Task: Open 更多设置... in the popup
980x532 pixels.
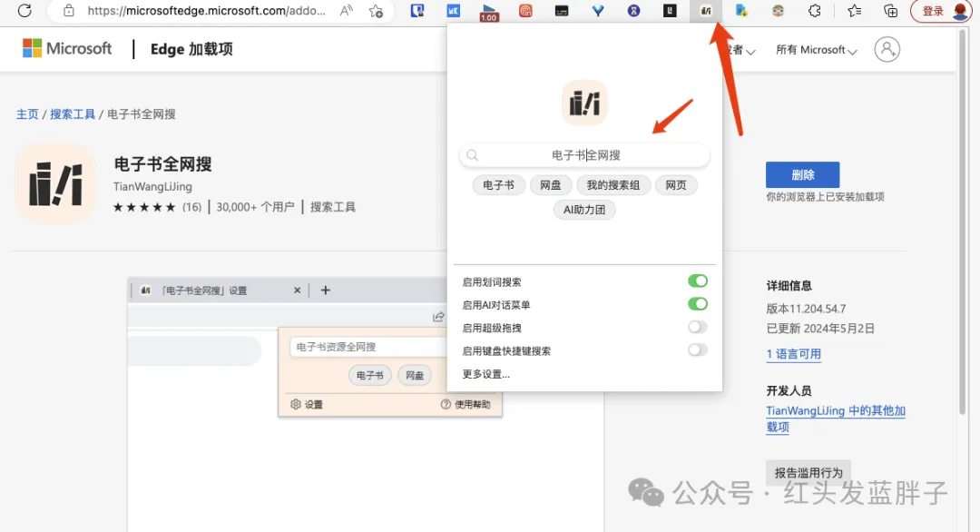Action: (x=485, y=374)
